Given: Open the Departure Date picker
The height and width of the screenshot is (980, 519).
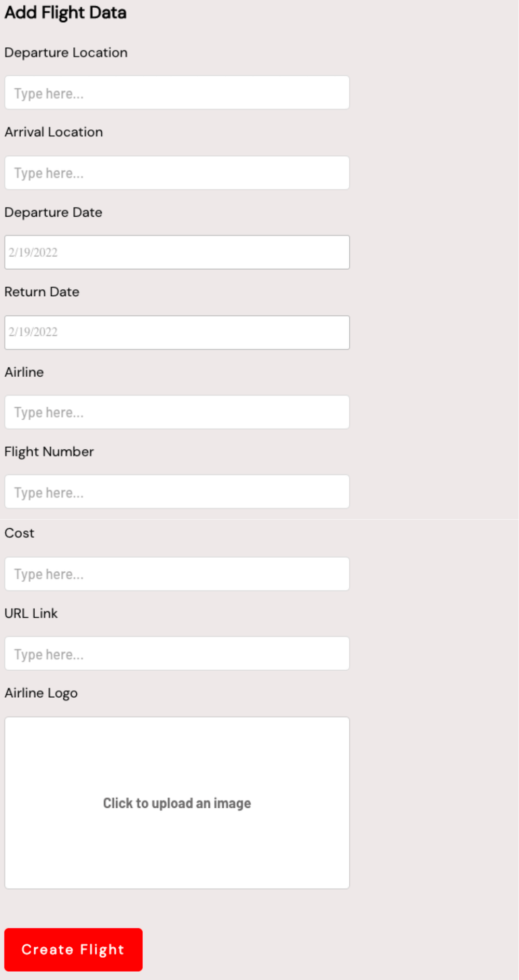Looking at the screenshot, I should pyautogui.click(x=177, y=252).
